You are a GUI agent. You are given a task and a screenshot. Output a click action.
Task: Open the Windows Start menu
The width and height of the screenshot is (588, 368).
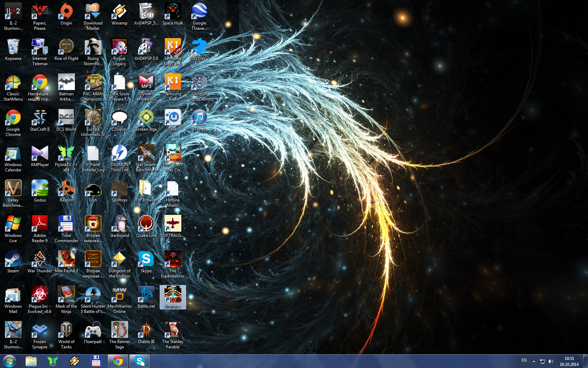pos(9,361)
